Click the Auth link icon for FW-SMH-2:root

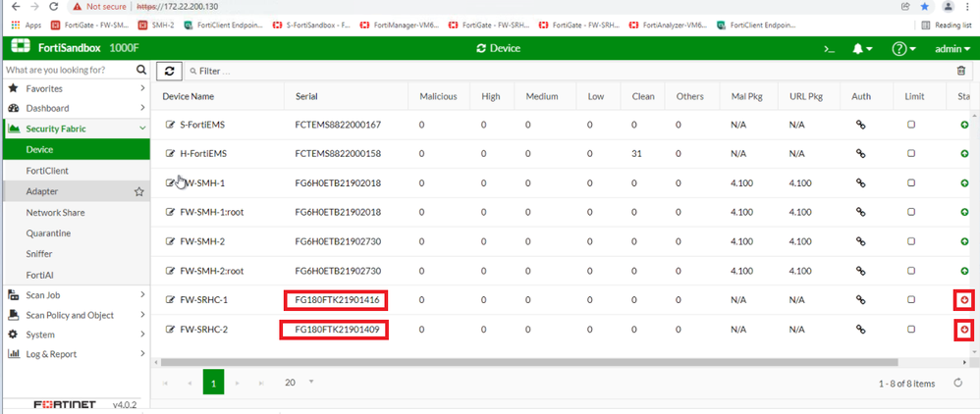860,271
